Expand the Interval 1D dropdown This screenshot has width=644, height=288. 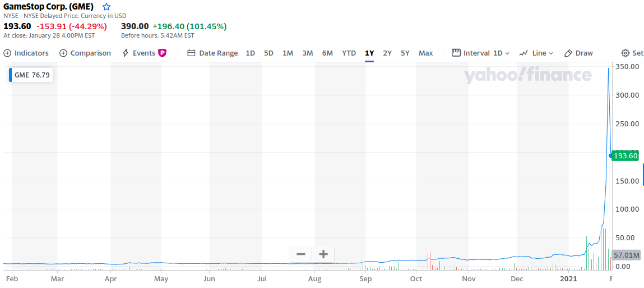[481, 53]
